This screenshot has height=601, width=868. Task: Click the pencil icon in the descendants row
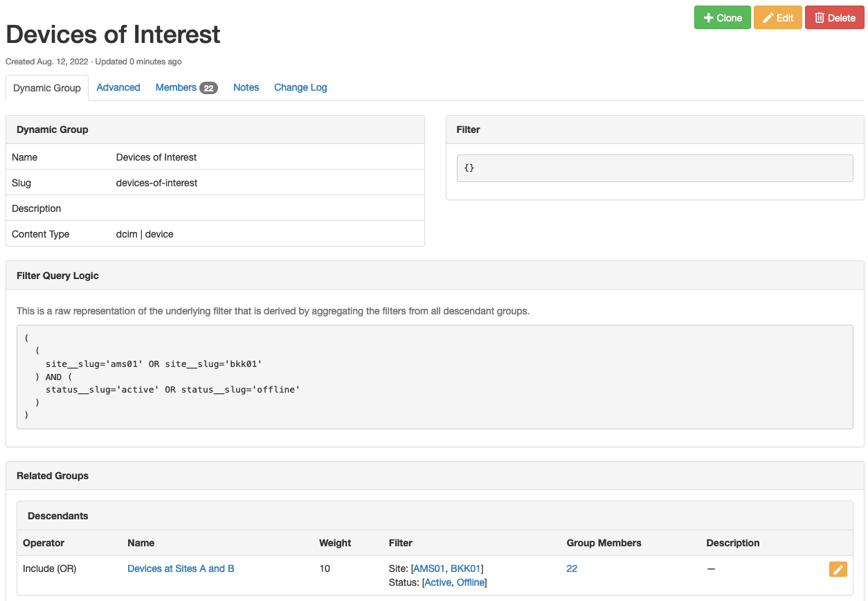coord(838,569)
